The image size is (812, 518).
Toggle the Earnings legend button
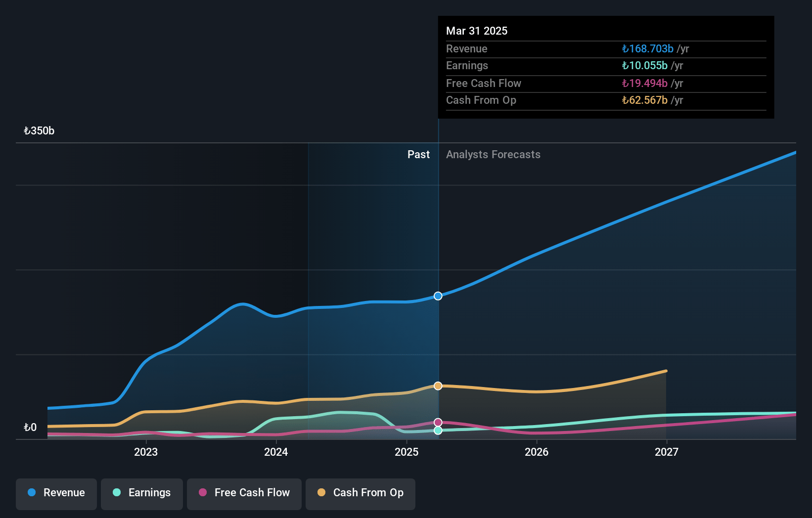142,493
